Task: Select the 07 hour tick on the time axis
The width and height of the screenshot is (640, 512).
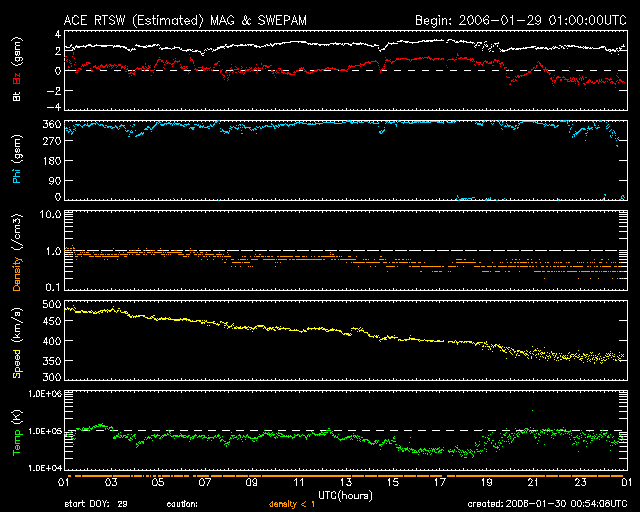Action: 205,482
